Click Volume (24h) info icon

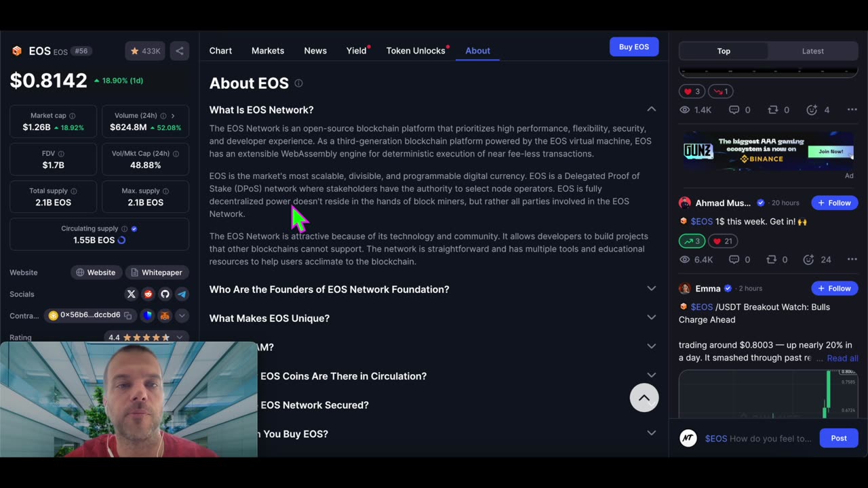[163, 116]
